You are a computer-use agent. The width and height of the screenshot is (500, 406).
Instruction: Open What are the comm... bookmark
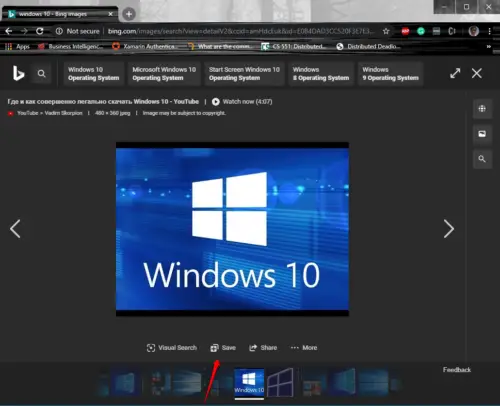[x=220, y=47]
